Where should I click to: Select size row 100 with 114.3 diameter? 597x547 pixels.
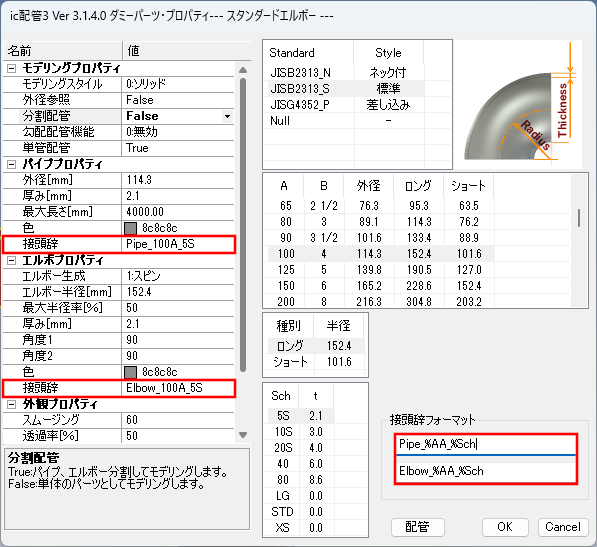[x=381, y=254]
